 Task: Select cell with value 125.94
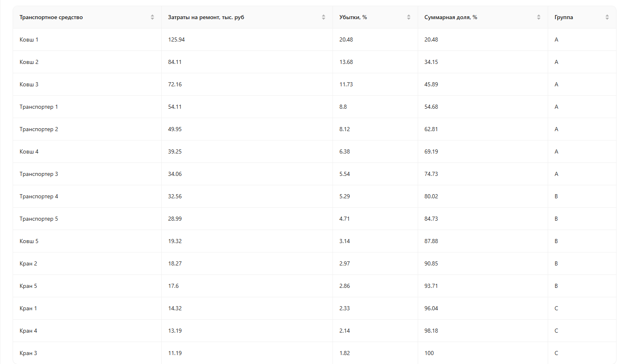coord(176,39)
